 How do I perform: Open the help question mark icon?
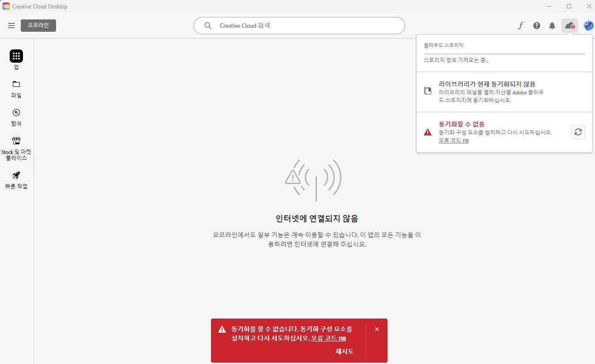pyautogui.click(x=537, y=26)
